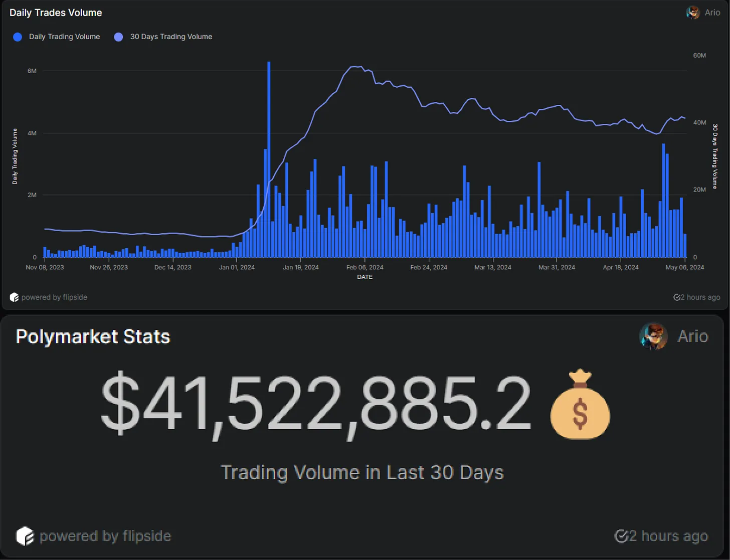Click the 'Dec 14, 2023' axis label
The width and height of the screenshot is (730, 560).
click(173, 267)
